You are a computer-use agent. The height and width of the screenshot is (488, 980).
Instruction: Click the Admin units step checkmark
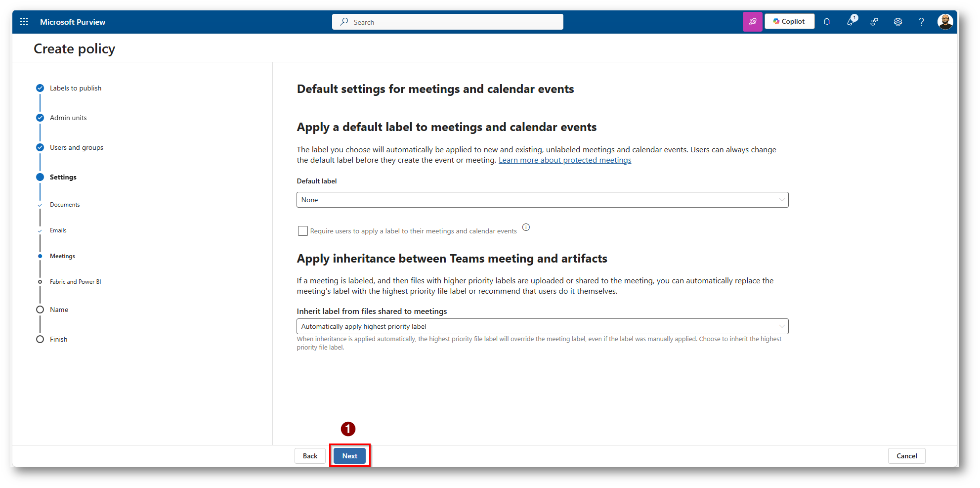pos(40,118)
